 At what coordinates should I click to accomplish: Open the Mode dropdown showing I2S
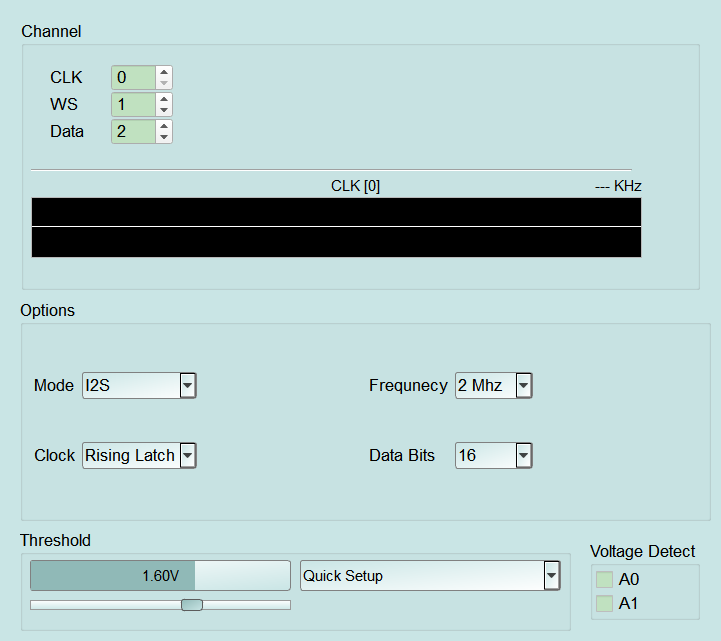[x=139, y=385]
